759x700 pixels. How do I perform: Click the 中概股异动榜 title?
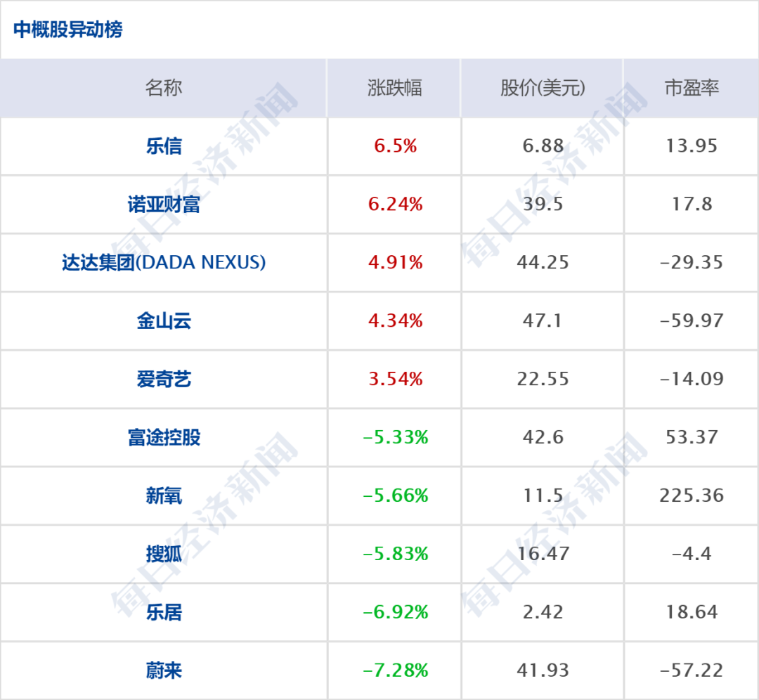tap(67, 30)
